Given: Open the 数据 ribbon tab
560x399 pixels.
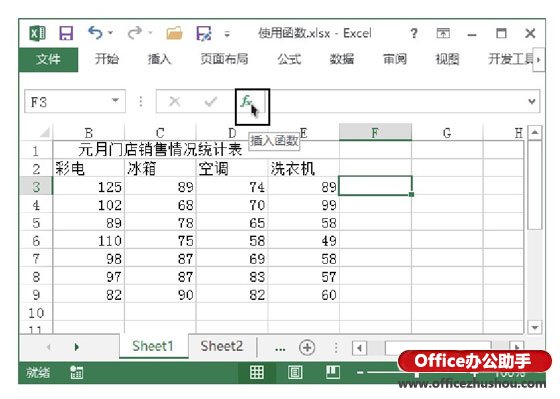Looking at the screenshot, I should click(x=342, y=59).
